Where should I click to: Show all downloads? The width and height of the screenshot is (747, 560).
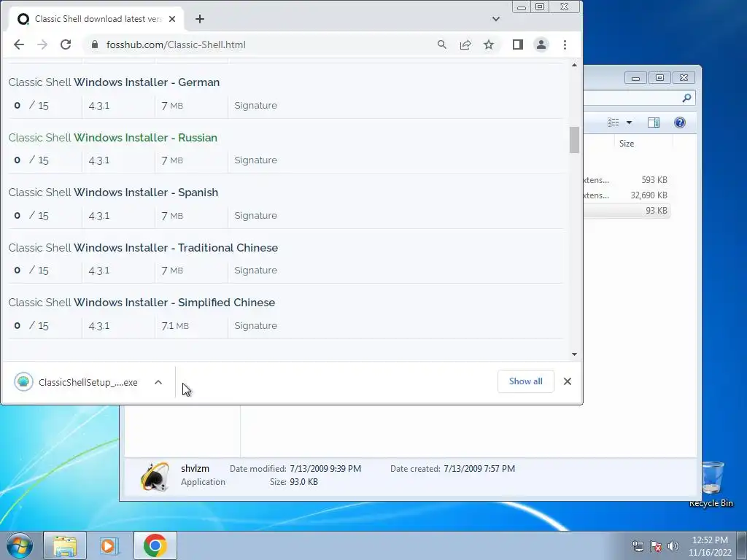[x=525, y=381]
